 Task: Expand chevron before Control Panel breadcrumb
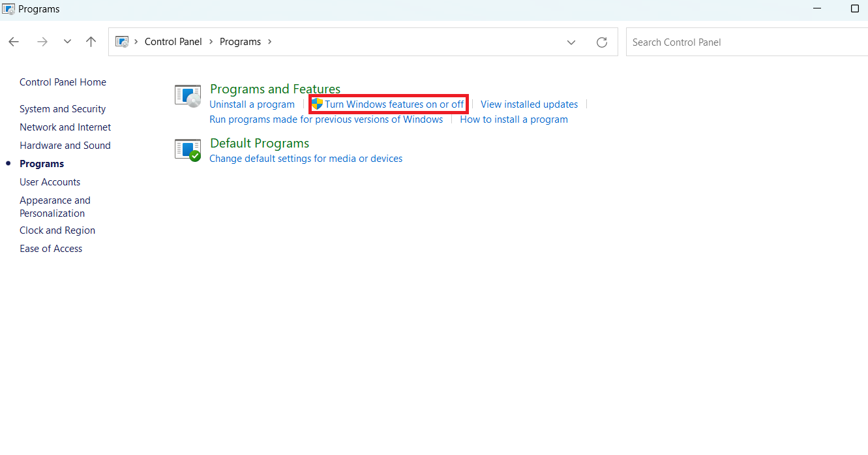pos(136,42)
